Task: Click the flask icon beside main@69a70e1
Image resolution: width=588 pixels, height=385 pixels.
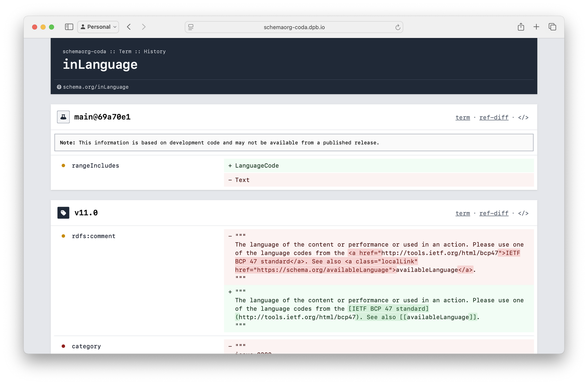Action: 63,117
